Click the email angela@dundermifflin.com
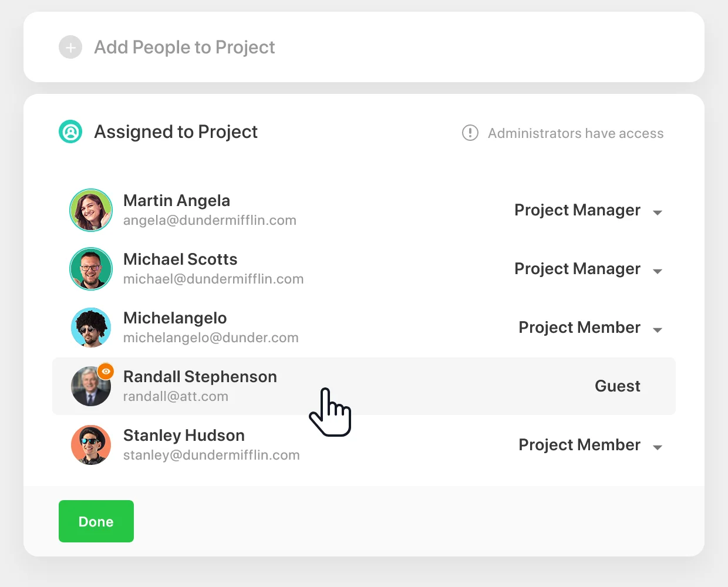 (x=210, y=221)
